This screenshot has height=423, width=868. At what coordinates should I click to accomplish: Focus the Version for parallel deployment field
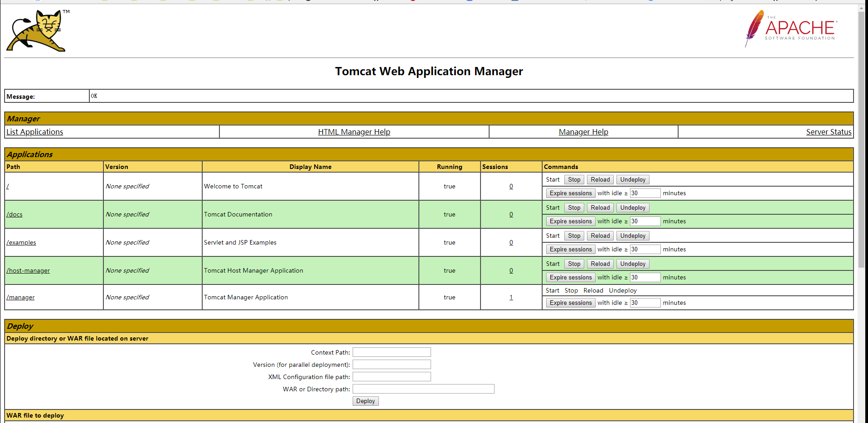[x=392, y=364]
